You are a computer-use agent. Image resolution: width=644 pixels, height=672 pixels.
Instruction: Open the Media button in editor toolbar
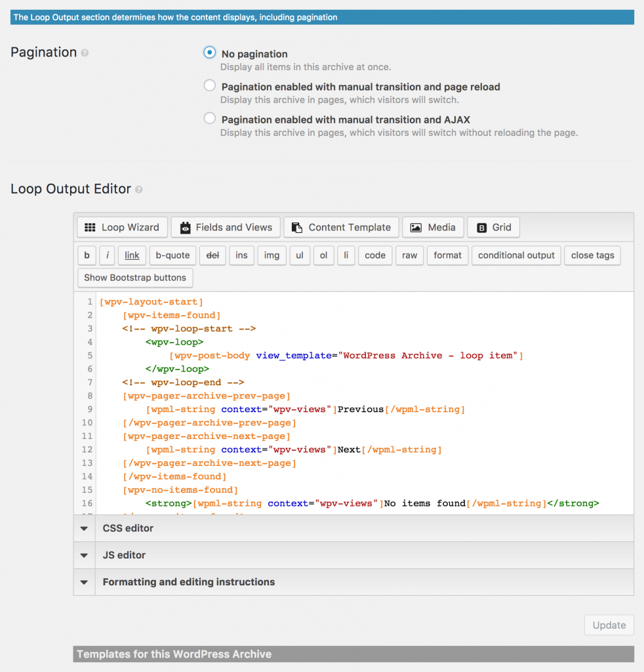(x=433, y=227)
